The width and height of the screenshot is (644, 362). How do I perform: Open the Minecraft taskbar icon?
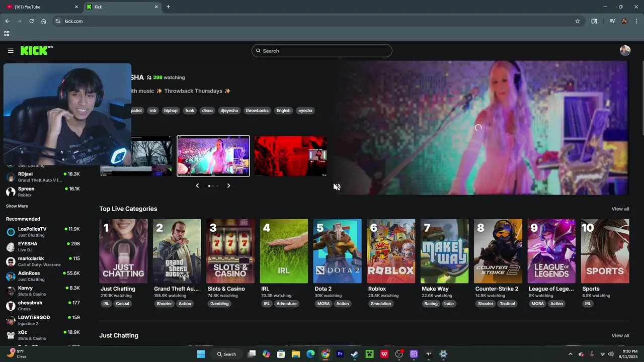tap(370, 354)
